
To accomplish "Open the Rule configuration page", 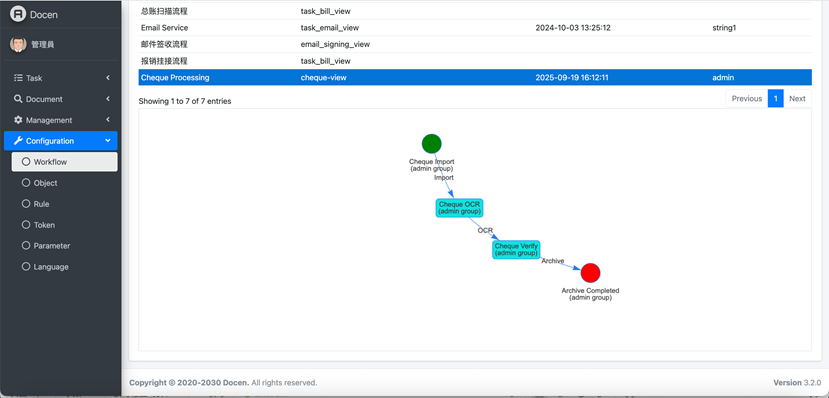I will pyautogui.click(x=65, y=203).
